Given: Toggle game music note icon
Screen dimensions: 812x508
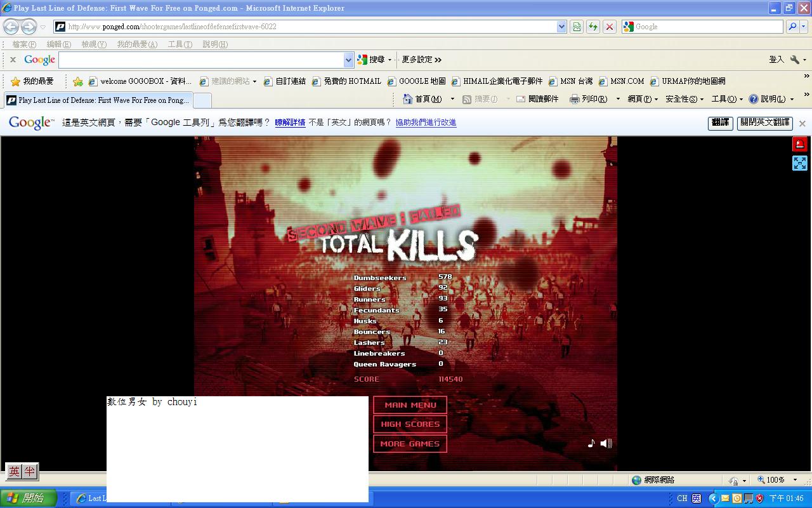Looking at the screenshot, I should point(591,443).
